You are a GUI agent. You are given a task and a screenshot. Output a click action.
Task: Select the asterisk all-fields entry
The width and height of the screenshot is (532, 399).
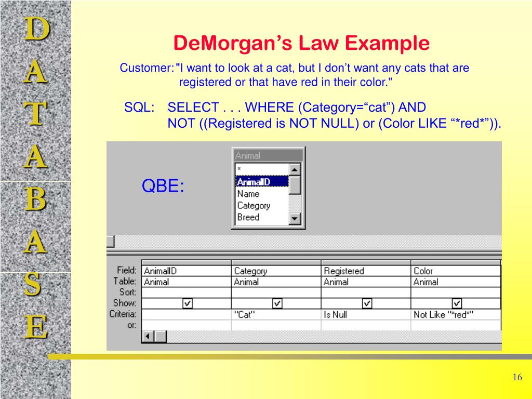pos(262,169)
